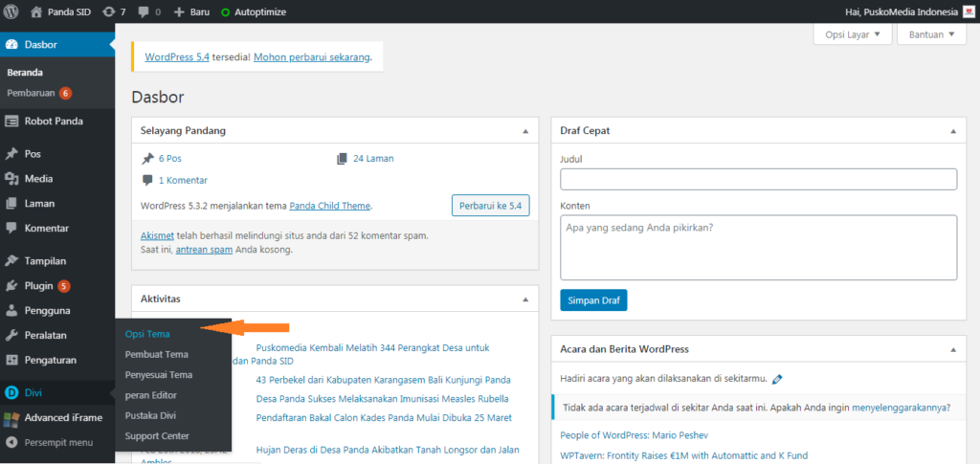Click the Plugin plug icon in sidebar
This screenshot has height=464, width=980.
pyautogui.click(x=11, y=286)
